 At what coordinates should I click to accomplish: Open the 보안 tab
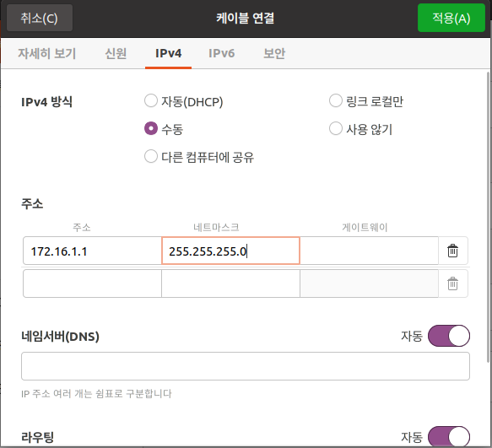(x=274, y=53)
